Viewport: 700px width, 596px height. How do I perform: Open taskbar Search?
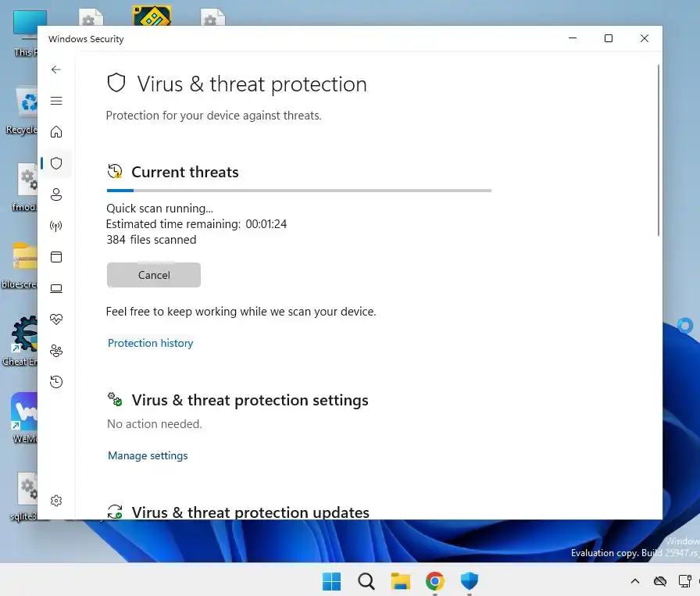(x=366, y=581)
